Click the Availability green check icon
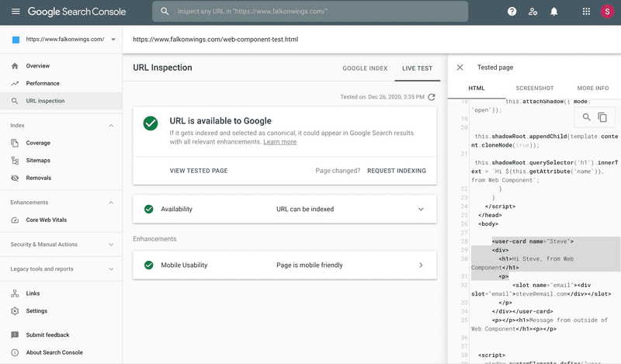The height and width of the screenshot is (364, 621). pos(149,209)
